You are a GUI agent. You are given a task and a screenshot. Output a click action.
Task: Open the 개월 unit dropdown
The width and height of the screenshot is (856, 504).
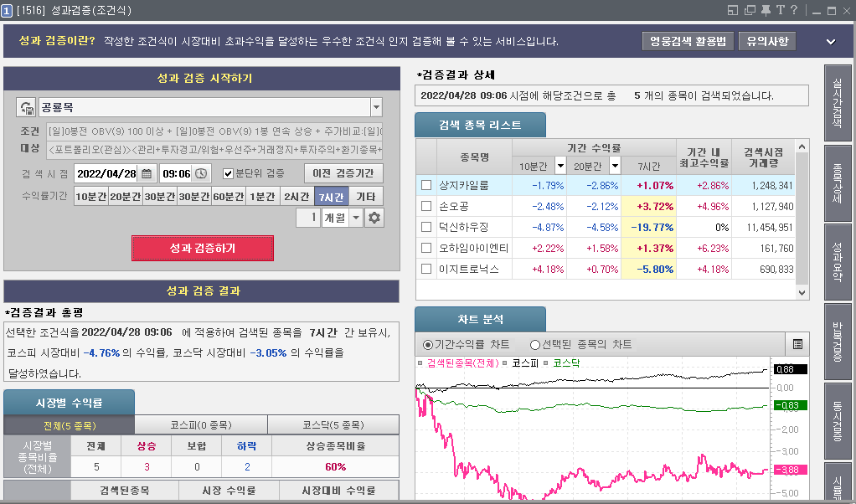pyautogui.click(x=356, y=218)
